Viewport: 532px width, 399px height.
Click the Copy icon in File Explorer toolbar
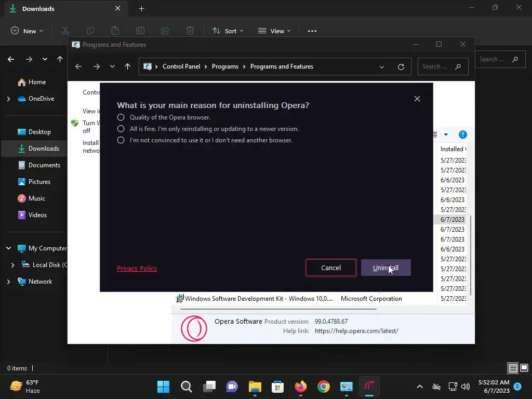click(90, 31)
